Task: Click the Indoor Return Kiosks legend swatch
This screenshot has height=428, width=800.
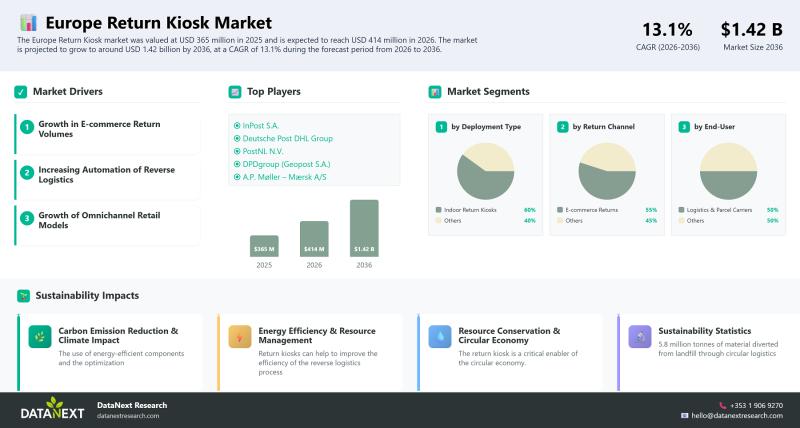Action: coord(438,210)
